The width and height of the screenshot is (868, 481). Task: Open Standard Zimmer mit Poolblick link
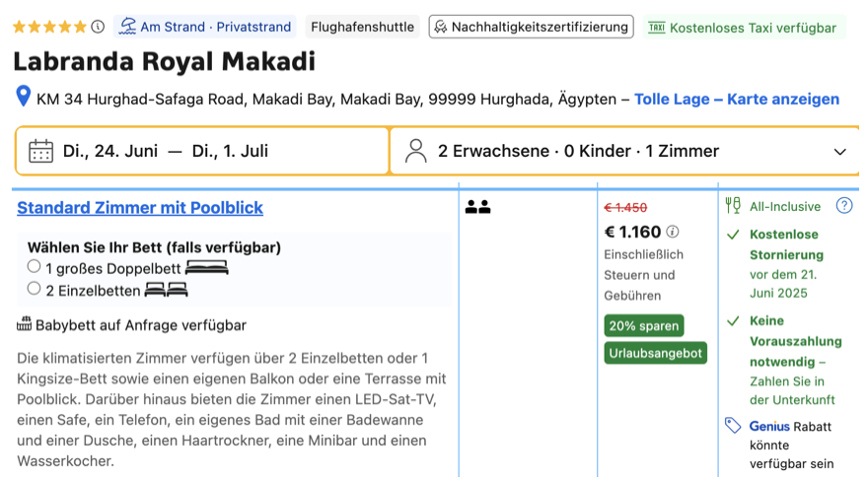(140, 207)
